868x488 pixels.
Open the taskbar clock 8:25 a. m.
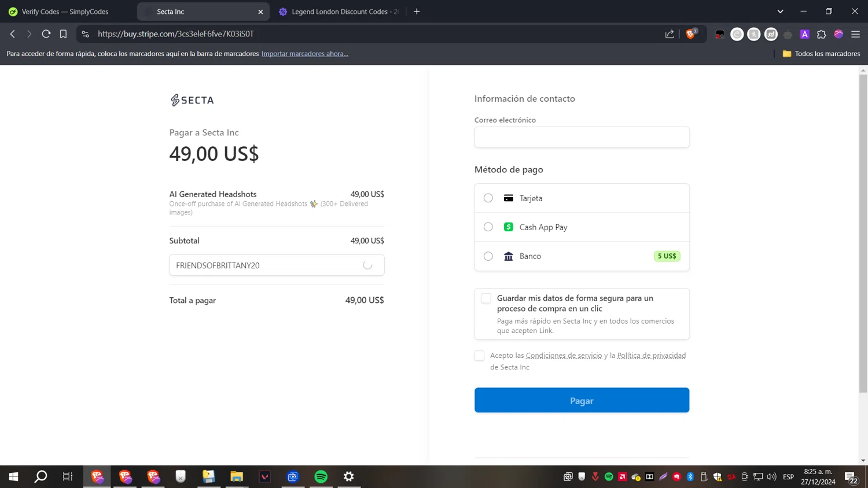(818, 476)
